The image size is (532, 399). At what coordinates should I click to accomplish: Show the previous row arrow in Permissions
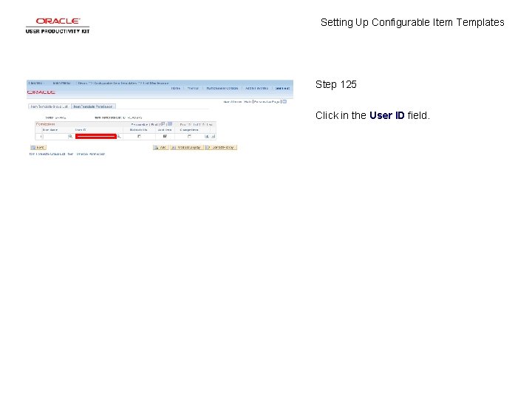coord(190,125)
